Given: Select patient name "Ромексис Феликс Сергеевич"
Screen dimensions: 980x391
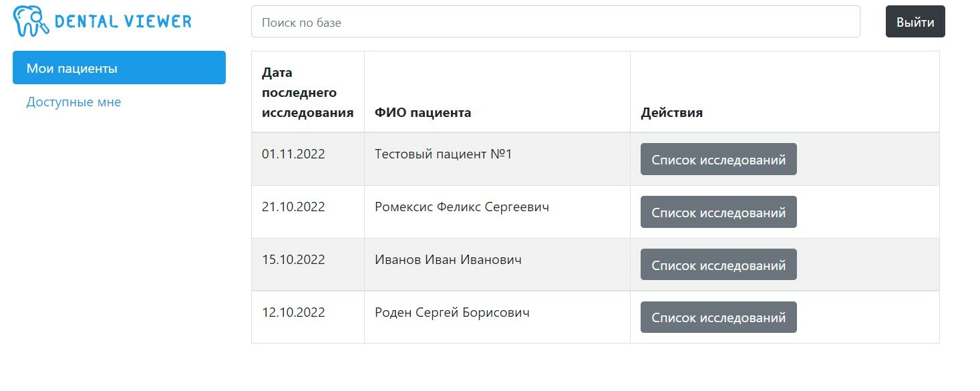Looking at the screenshot, I should 462,207.
